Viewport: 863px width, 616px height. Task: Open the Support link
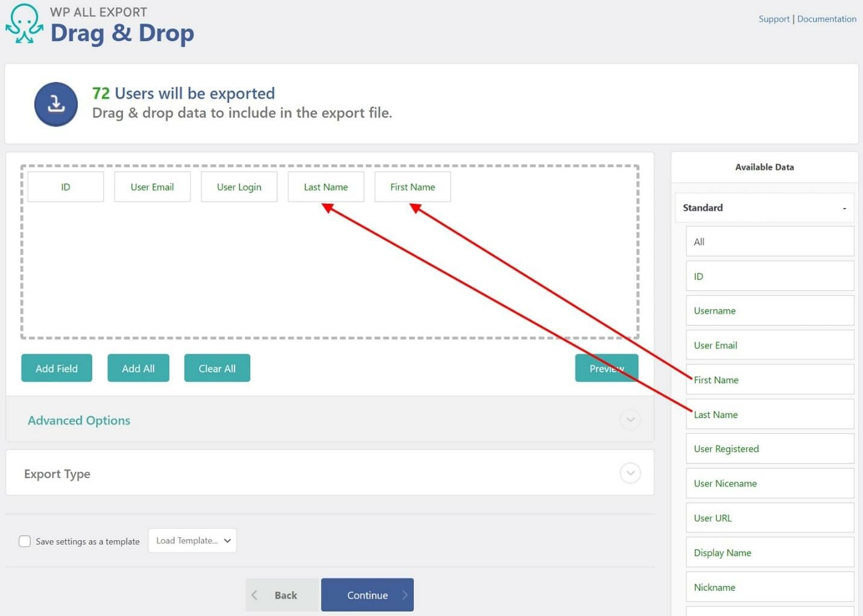coord(774,19)
